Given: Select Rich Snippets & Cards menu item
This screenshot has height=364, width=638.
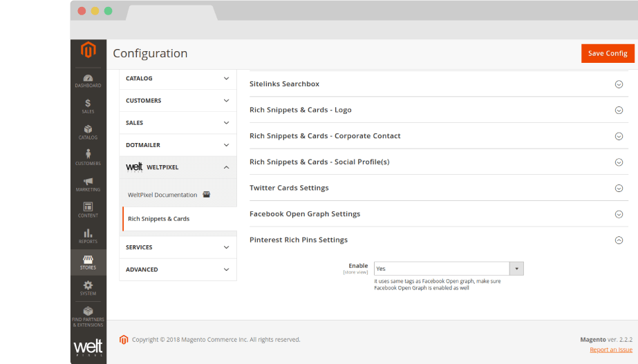Looking at the screenshot, I should coord(158,219).
